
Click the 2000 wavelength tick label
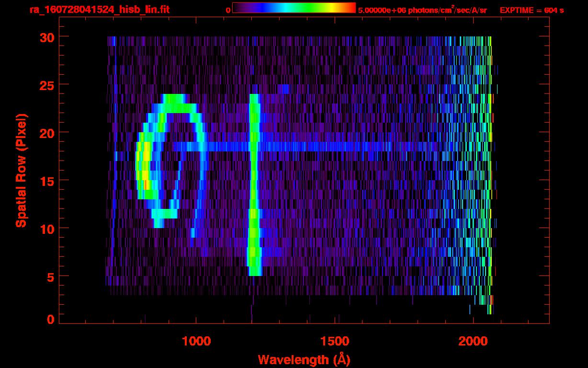click(474, 341)
